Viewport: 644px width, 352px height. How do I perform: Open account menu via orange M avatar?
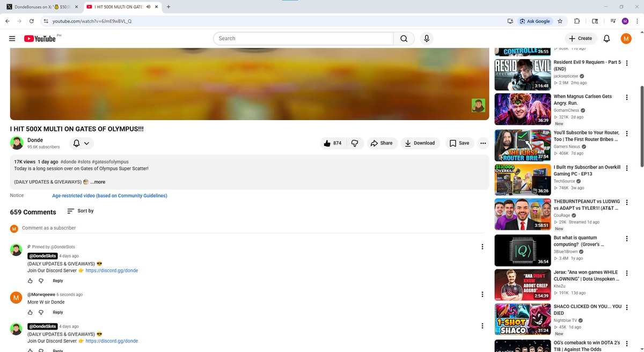pos(626,39)
